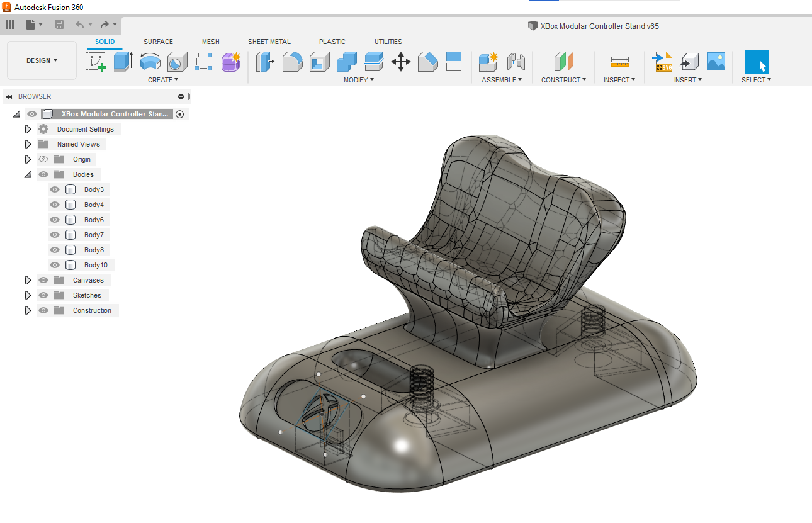Select the Hole tool
The width and height of the screenshot is (812, 523).
pyautogui.click(x=178, y=61)
